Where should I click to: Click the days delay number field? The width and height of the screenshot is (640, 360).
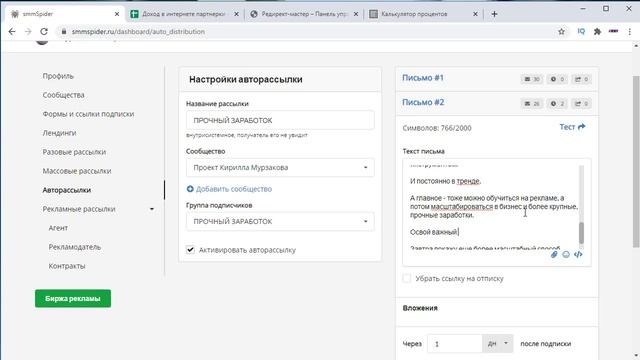455,344
